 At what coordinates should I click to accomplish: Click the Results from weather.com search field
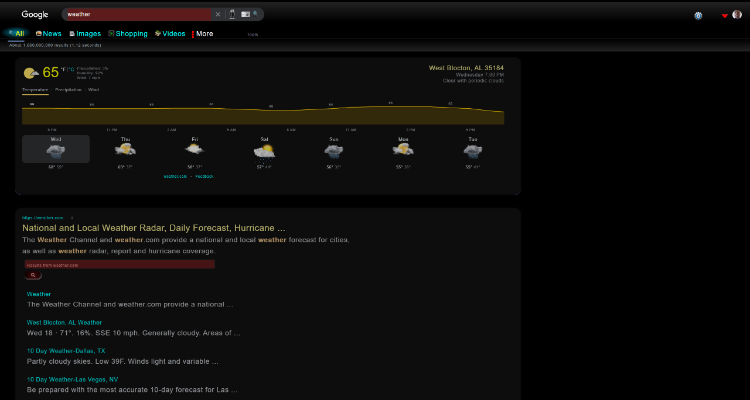120,265
